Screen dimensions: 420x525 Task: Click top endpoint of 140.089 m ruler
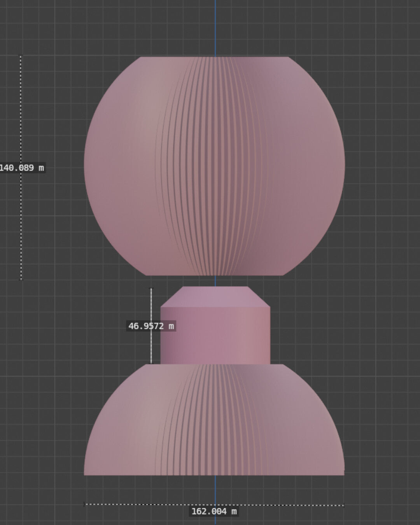click(x=21, y=56)
